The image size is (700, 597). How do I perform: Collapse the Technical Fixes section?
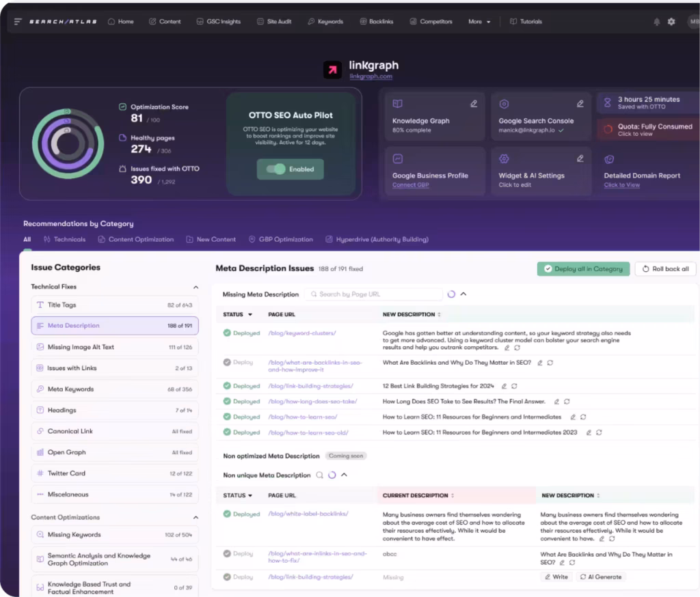[196, 286]
